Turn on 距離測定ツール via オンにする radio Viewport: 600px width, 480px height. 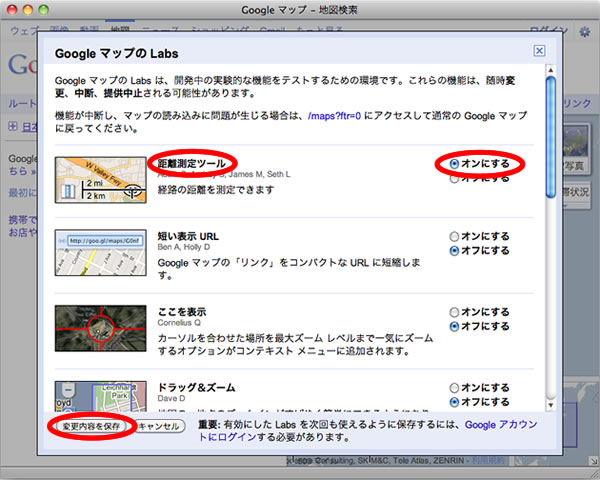click(454, 164)
